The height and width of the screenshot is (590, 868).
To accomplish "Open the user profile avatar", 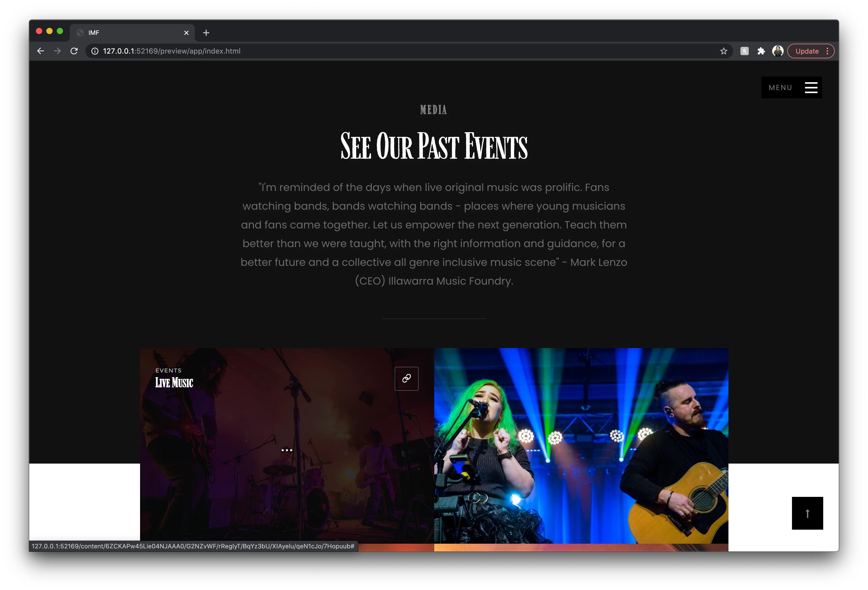I will click(778, 51).
